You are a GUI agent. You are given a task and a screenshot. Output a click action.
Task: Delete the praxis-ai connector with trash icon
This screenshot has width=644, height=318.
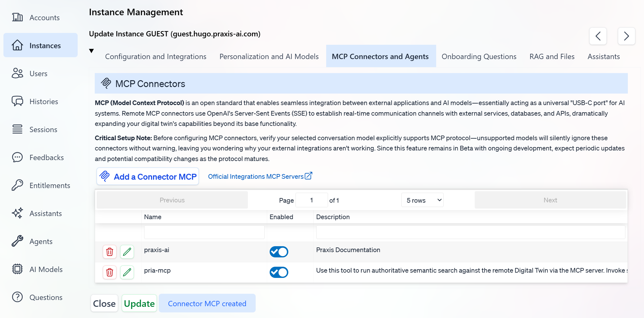click(x=110, y=252)
